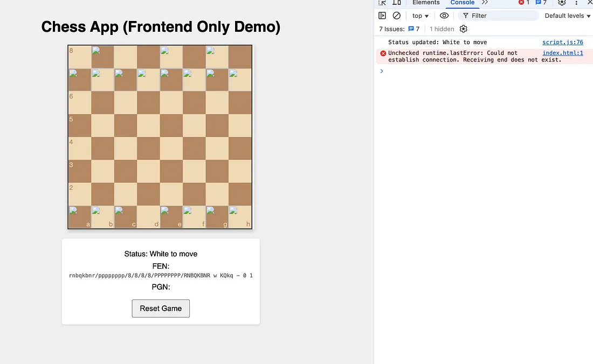
Task: Select the broken piece image on e8
Action: (x=171, y=57)
